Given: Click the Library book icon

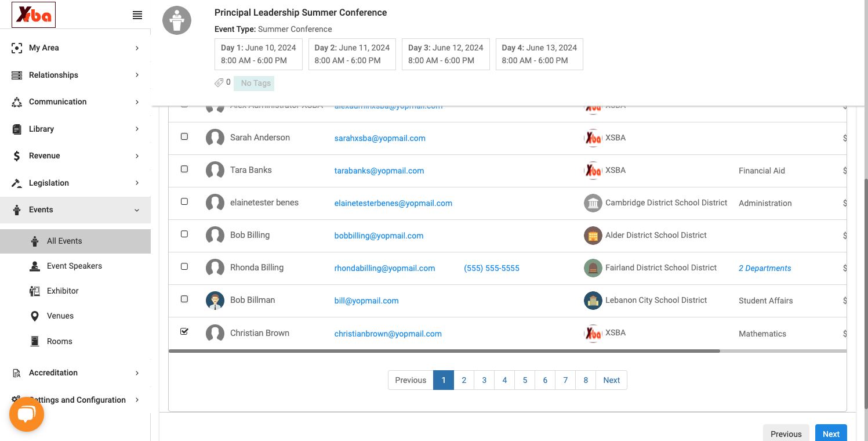Looking at the screenshot, I should (x=17, y=129).
